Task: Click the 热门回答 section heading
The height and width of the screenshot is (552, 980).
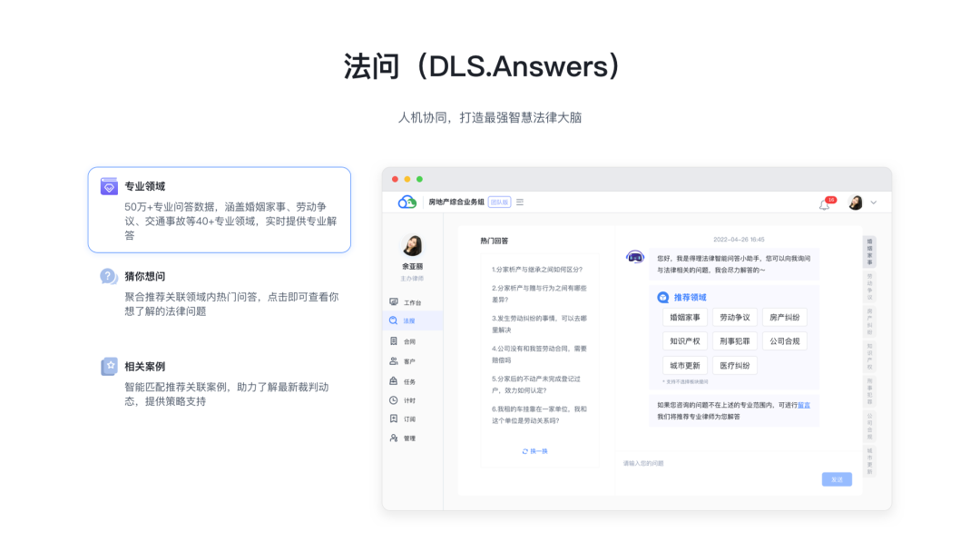Action: [495, 241]
